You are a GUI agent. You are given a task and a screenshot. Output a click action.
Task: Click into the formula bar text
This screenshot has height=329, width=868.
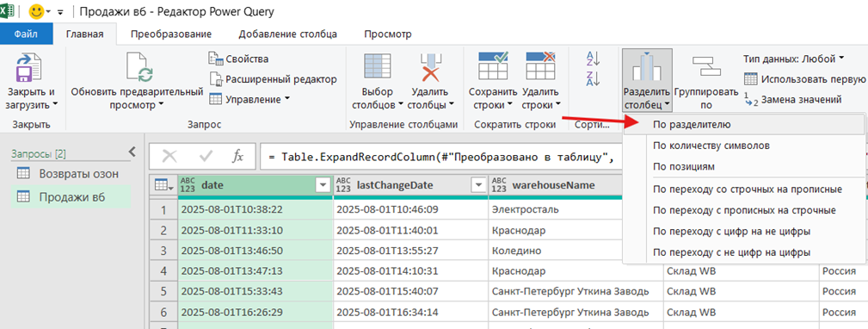tap(440, 157)
